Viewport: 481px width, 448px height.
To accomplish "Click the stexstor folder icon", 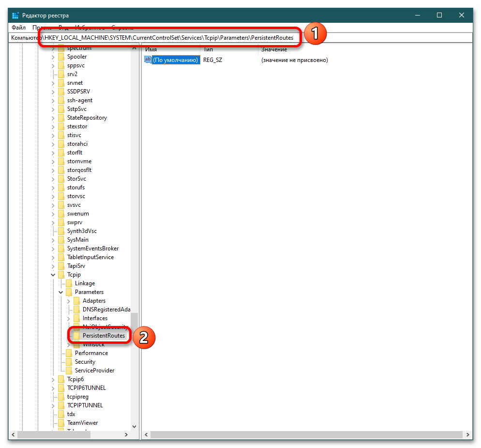I will pyautogui.click(x=61, y=126).
